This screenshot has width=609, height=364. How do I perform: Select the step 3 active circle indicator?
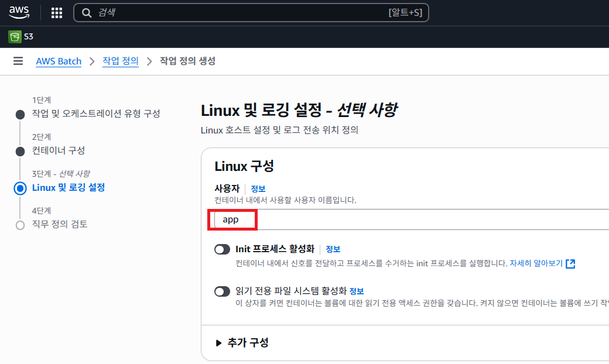[x=20, y=188]
